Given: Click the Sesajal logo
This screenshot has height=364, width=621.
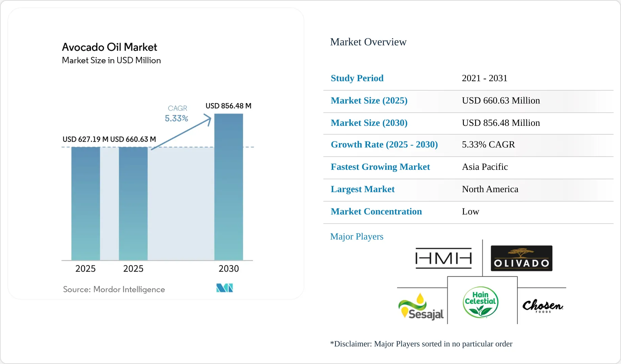Looking at the screenshot, I should (421, 306).
